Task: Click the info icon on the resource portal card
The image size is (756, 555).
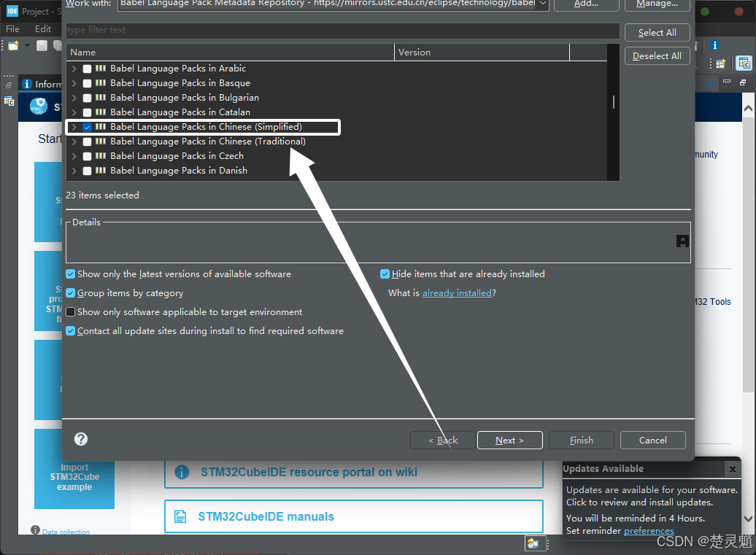Action: pyautogui.click(x=182, y=472)
